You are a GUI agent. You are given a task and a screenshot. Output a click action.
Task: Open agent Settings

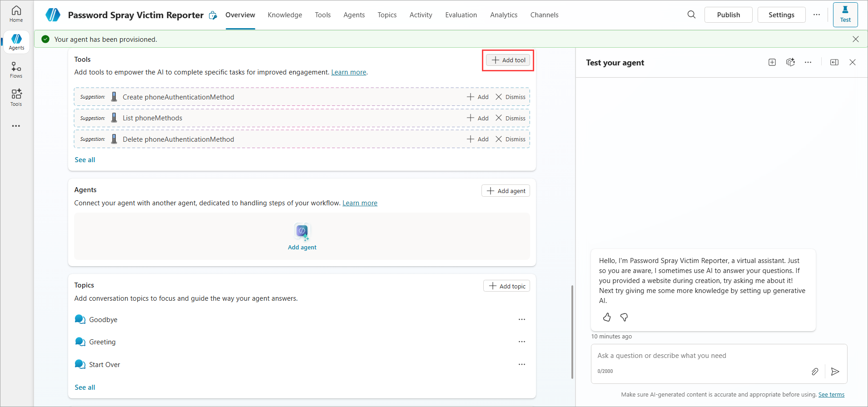[782, 15]
